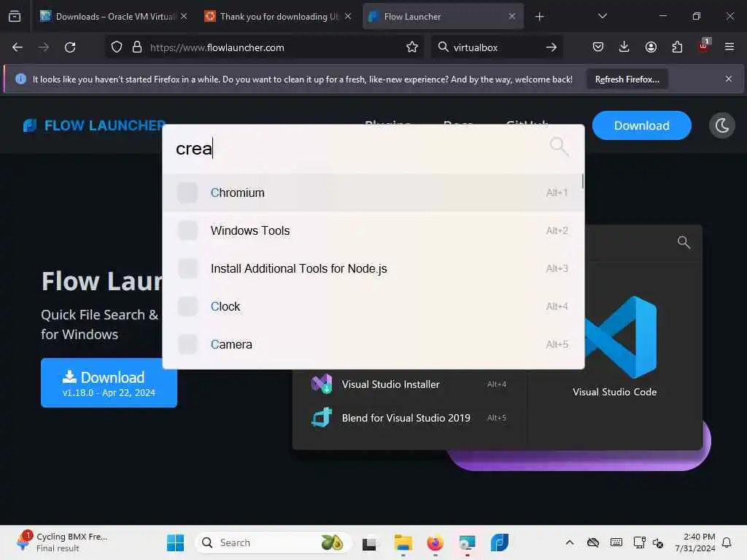
Task: Switch to Thank you for downloading tab
Action: 279,16
